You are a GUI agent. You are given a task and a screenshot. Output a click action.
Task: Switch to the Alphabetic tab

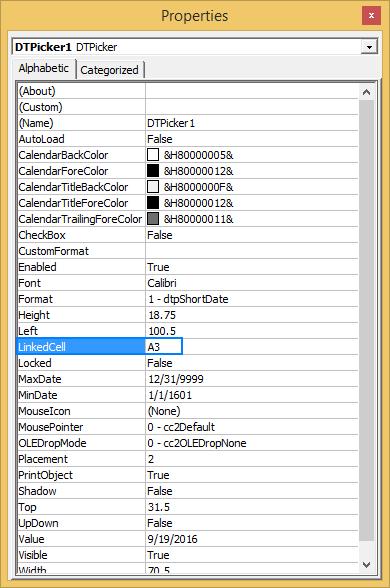[x=44, y=68]
